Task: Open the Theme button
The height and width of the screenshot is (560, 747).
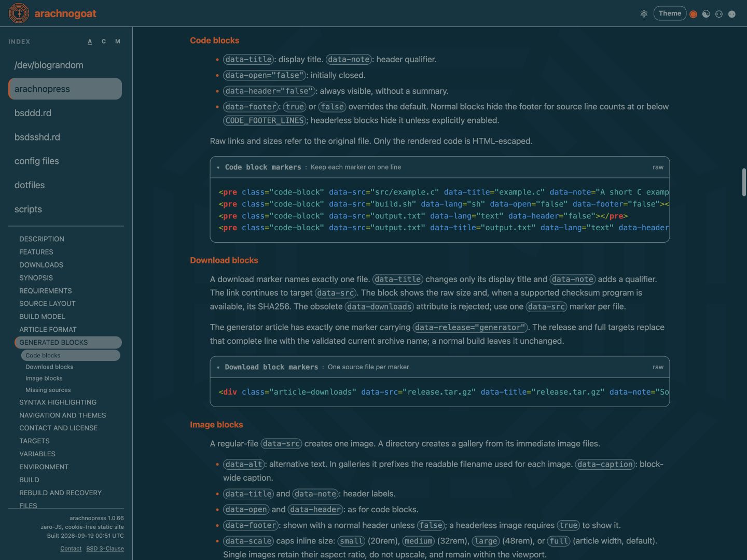Action: click(670, 13)
